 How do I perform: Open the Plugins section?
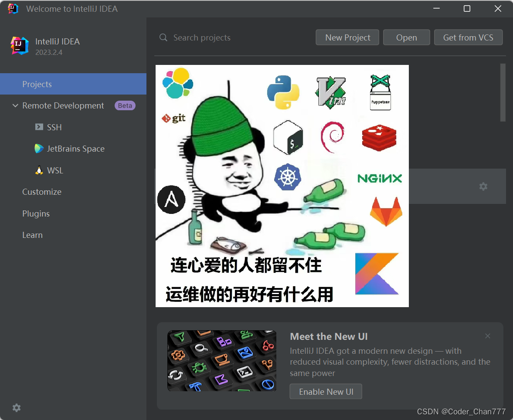tap(36, 213)
